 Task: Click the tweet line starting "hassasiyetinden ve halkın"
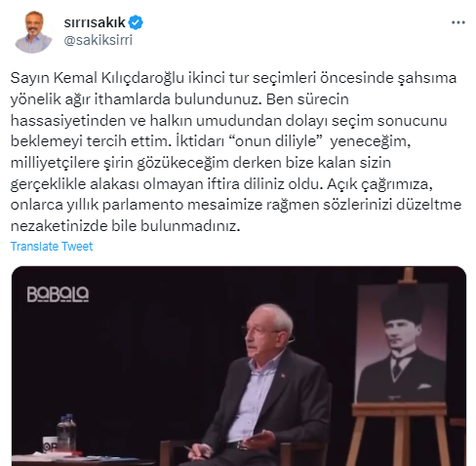(x=229, y=121)
